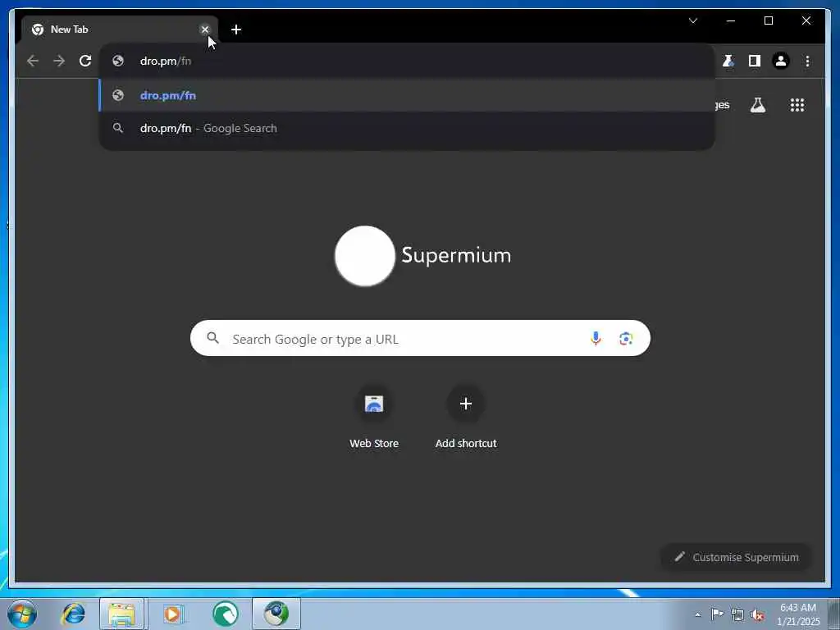Viewport: 840px width, 630px height.
Task: Click the back navigation arrow
Action: 33,61
